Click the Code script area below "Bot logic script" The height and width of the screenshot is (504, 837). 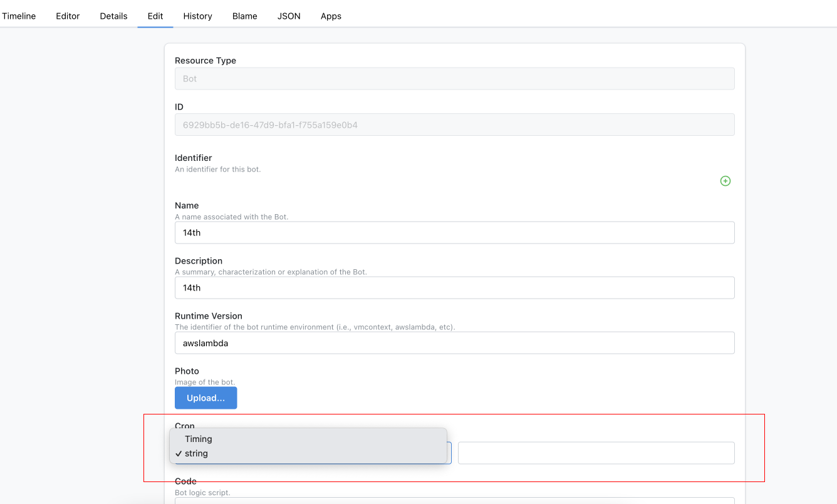pyautogui.click(x=454, y=501)
